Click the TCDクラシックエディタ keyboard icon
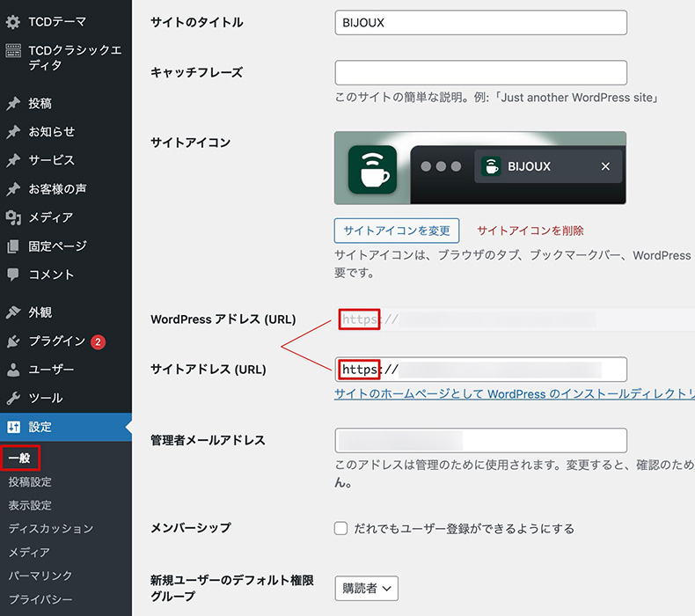Image resolution: width=695 pixels, height=616 pixels. click(13, 51)
